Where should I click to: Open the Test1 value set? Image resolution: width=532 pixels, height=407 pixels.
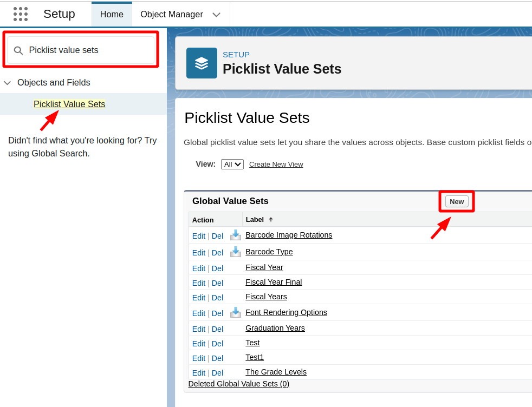point(255,357)
